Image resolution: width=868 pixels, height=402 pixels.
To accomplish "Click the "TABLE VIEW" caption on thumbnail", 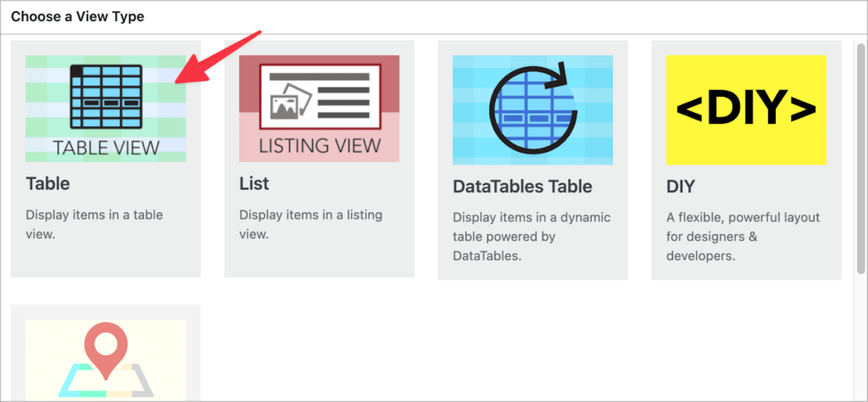I will (106, 148).
